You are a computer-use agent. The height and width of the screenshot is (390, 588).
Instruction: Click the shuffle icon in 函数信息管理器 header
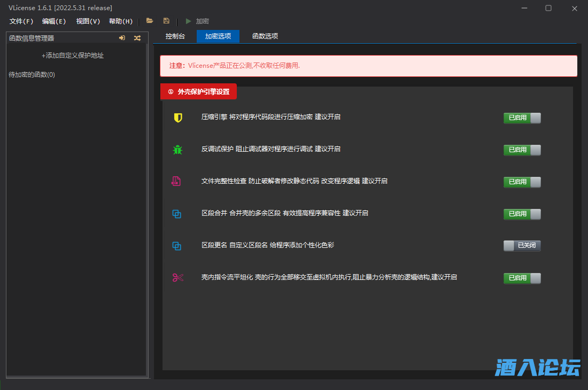click(137, 38)
